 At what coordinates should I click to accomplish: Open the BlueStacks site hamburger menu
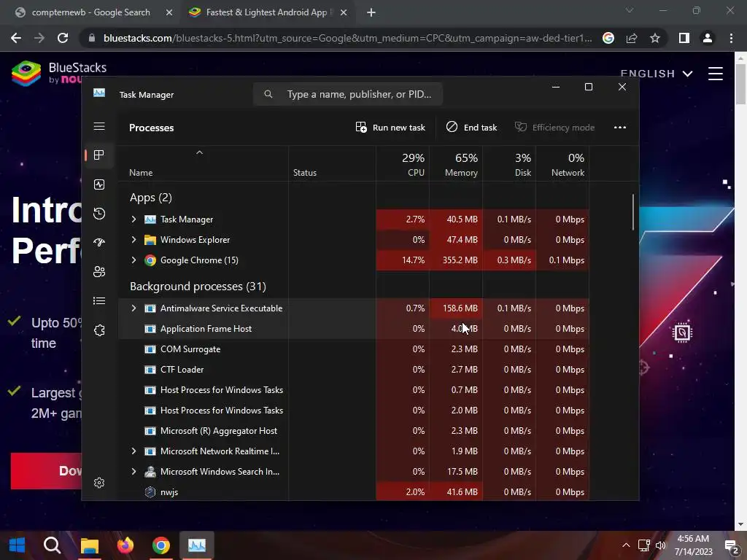tap(716, 74)
